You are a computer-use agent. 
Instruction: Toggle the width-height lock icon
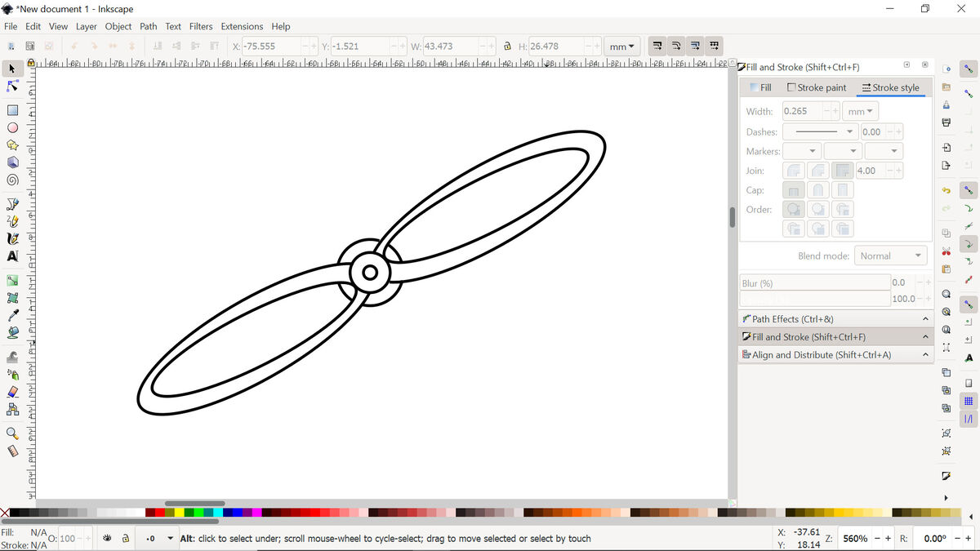[507, 47]
